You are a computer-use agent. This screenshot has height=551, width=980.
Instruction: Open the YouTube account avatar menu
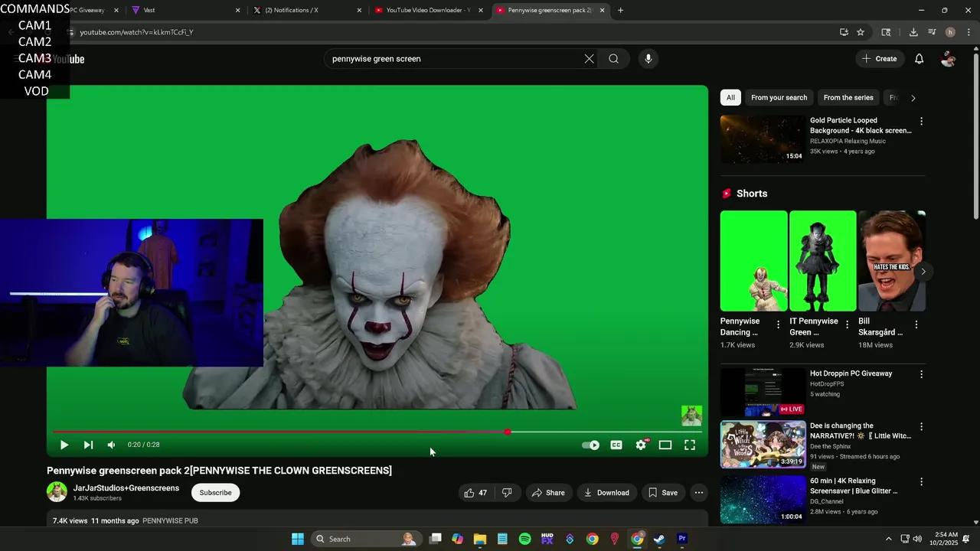click(948, 59)
